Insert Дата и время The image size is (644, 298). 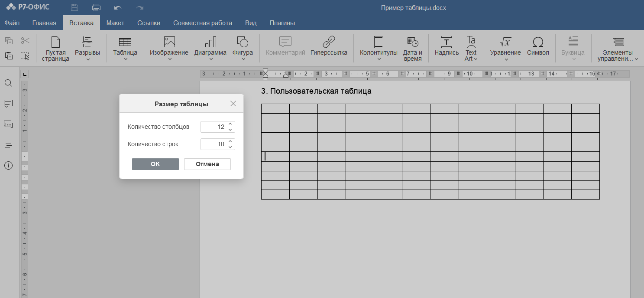point(413,49)
